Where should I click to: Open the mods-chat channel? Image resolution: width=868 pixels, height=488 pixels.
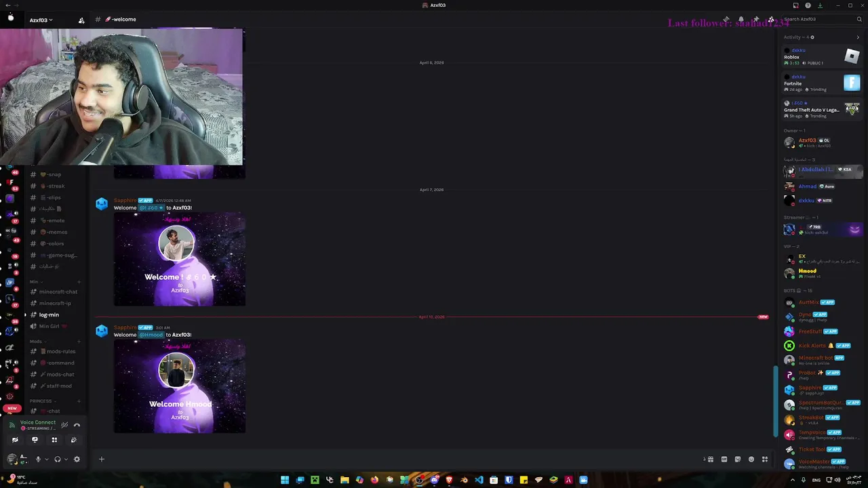pyautogui.click(x=56, y=374)
